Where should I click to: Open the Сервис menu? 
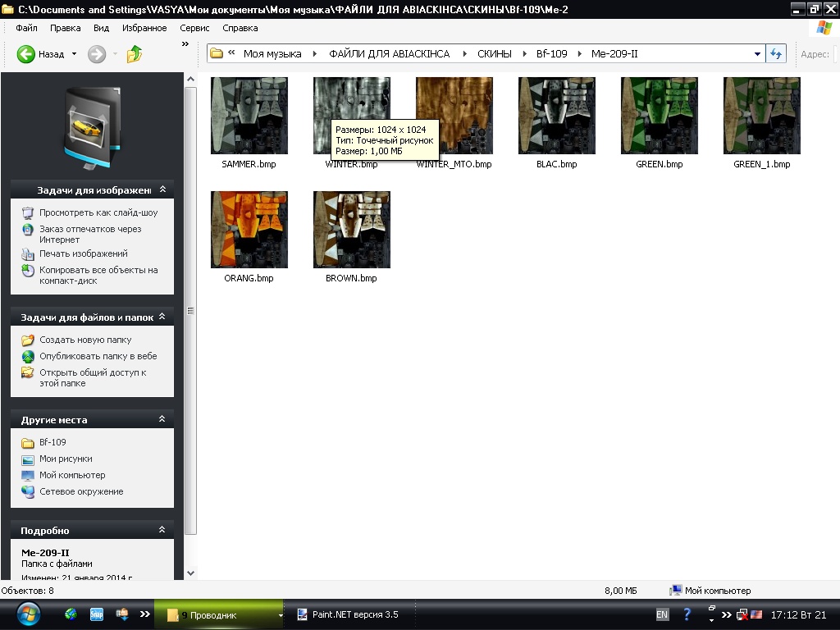click(194, 28)
